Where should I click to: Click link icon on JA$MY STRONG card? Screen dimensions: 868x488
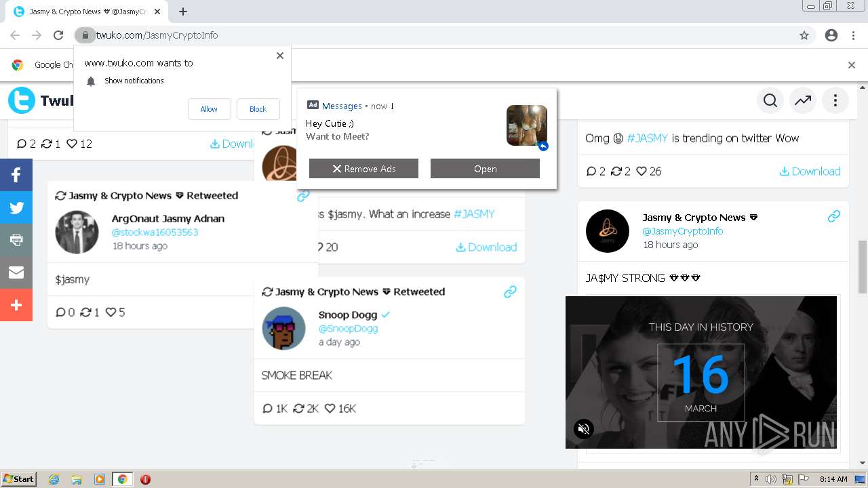click(834, 216)
